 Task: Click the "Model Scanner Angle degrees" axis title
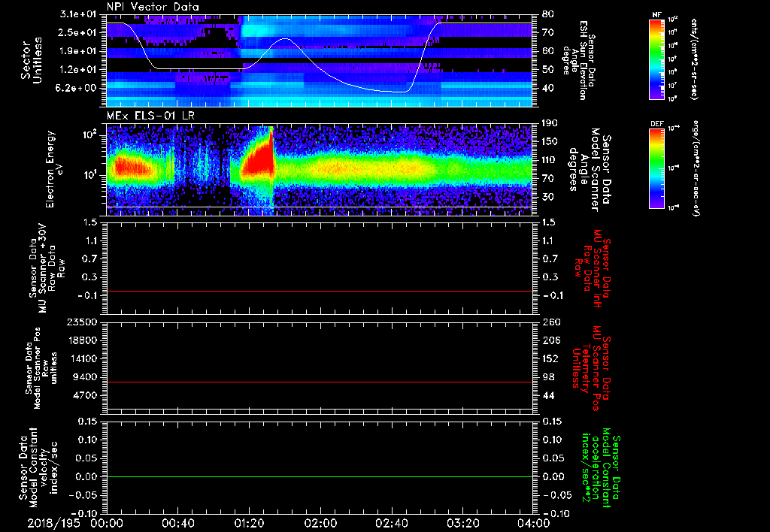click(590, 169)
